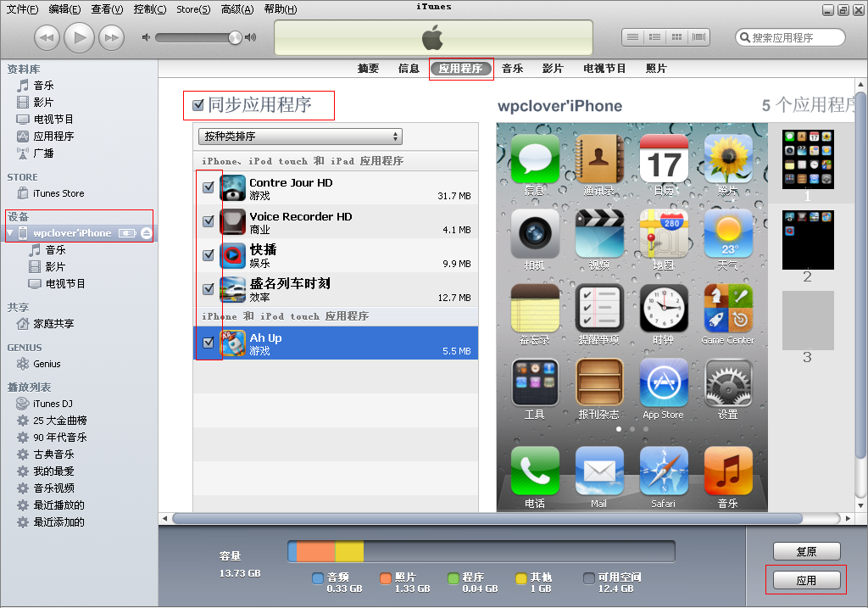Click the Play button

pyautogui.click(x=79, y=37)
